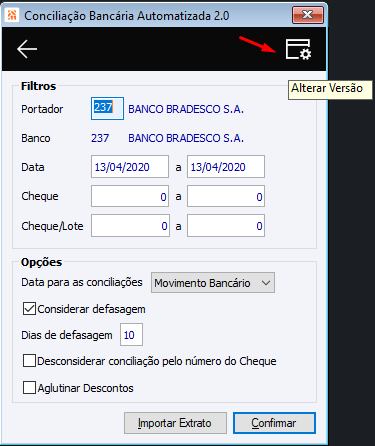The image size is (375, 446).
Task: Click the Cheque/Lote label
Action: [x=52, y=226]
